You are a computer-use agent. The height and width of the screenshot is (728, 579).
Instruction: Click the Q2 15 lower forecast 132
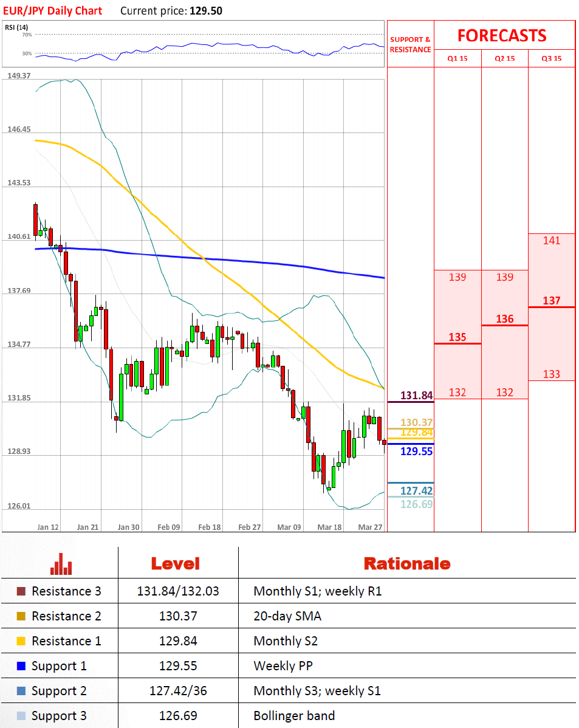point(505,393)
